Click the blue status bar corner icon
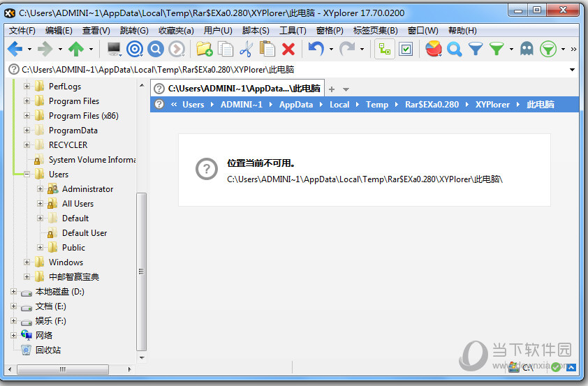Viewport: 588px width, 386px height. tap(571, 368)
